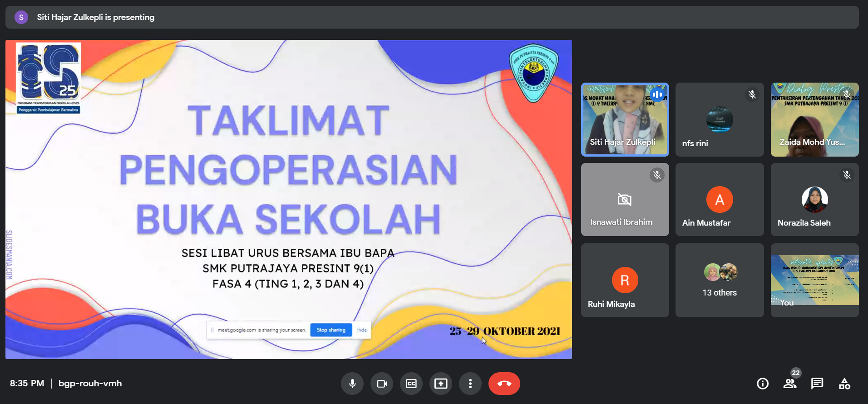Open the three-dot more options menu

point(470,384)
